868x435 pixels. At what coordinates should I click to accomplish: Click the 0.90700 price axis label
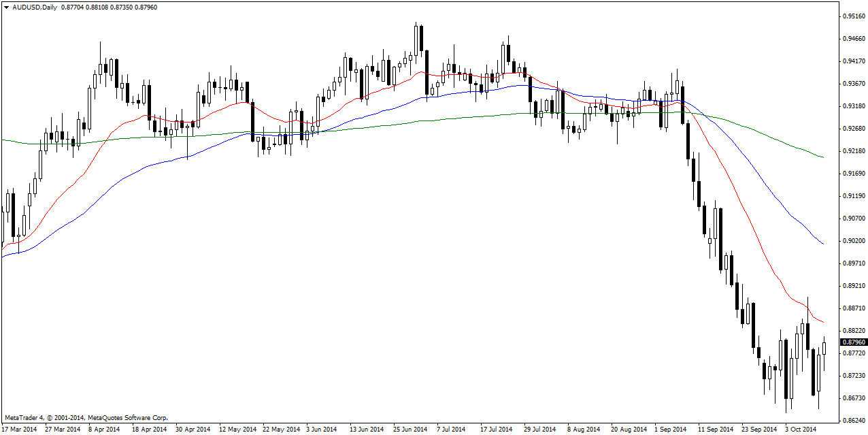coord(854,219)
